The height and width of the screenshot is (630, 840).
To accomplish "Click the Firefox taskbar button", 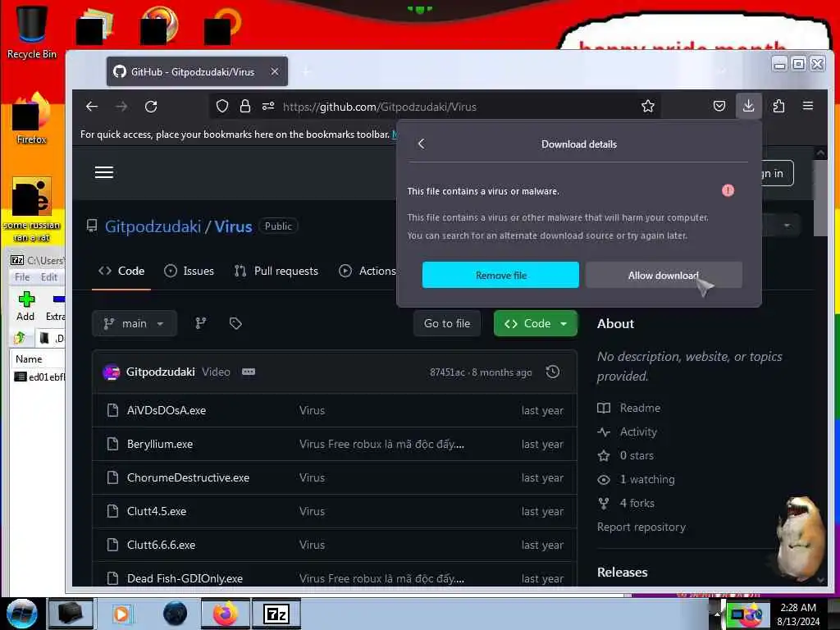I will tap(226, 614).
